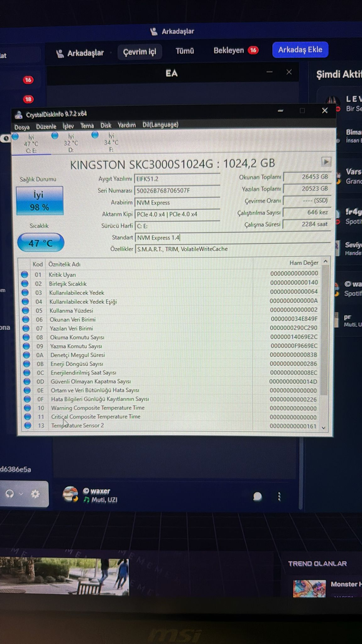Click the Özellikler field

tap(233, 249)
